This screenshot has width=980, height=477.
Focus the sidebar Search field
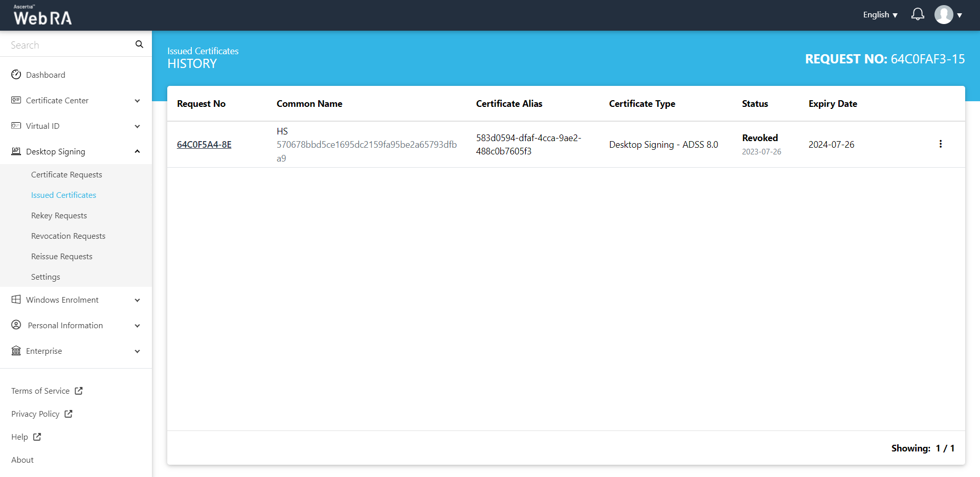coord(69,45)
